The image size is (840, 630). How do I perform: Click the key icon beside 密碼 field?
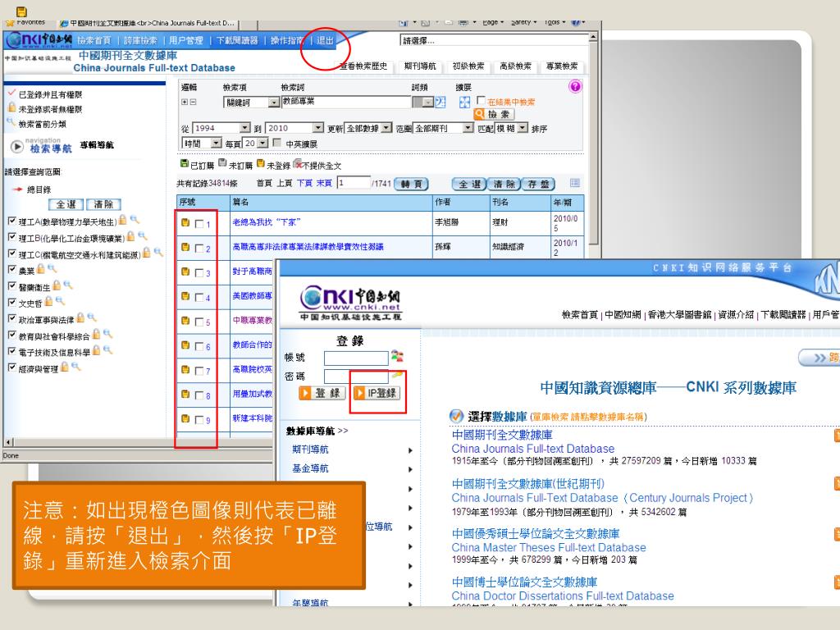[x=397, y=374]
